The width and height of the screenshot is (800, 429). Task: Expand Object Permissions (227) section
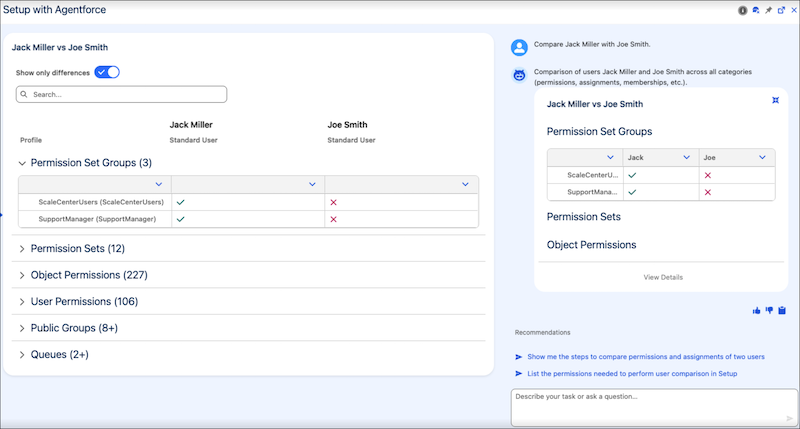coord(22,275)
